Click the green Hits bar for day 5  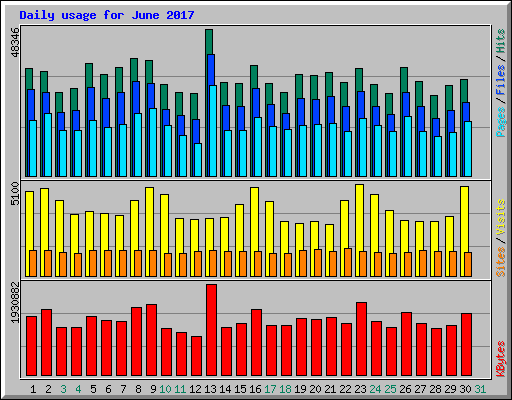(x=89, y=75)
